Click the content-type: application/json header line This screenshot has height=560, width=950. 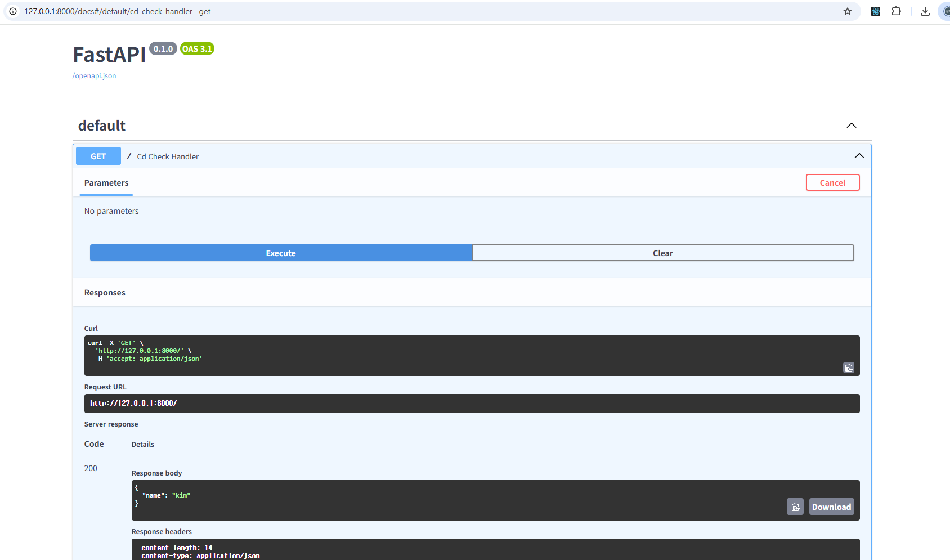click(200, 555)
